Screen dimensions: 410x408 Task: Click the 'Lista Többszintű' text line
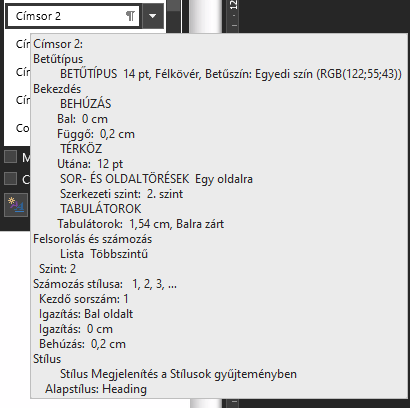pyautogui.click(x=104, y=254)
